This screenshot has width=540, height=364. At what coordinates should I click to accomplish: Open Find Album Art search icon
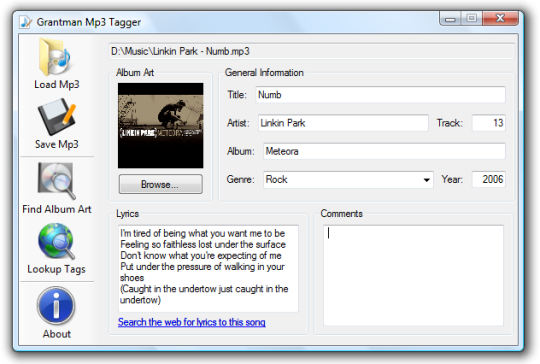pyautogui.click(x=57, y=181)
